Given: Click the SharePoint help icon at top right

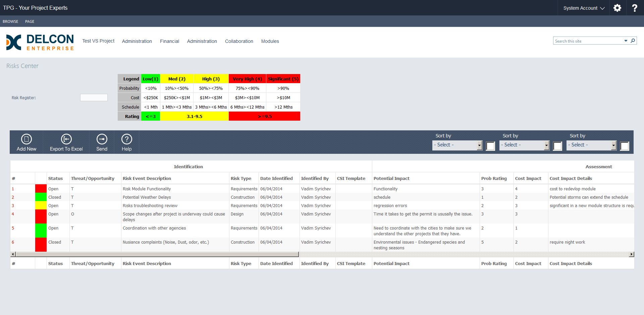Looking at the screenshot, I should coord(635,8).
